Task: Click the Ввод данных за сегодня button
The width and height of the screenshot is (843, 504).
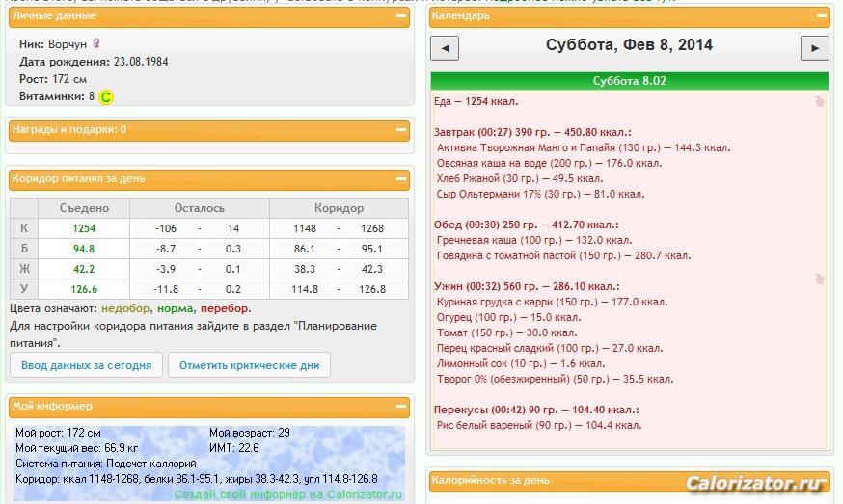Action: (x=86, y=365)
